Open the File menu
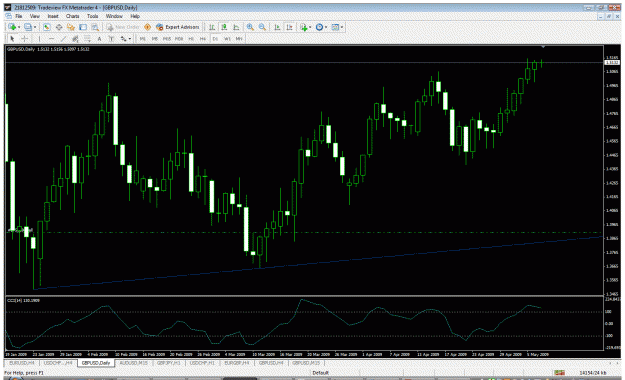The width and height of the screenshot is (625, 380). 19,16
